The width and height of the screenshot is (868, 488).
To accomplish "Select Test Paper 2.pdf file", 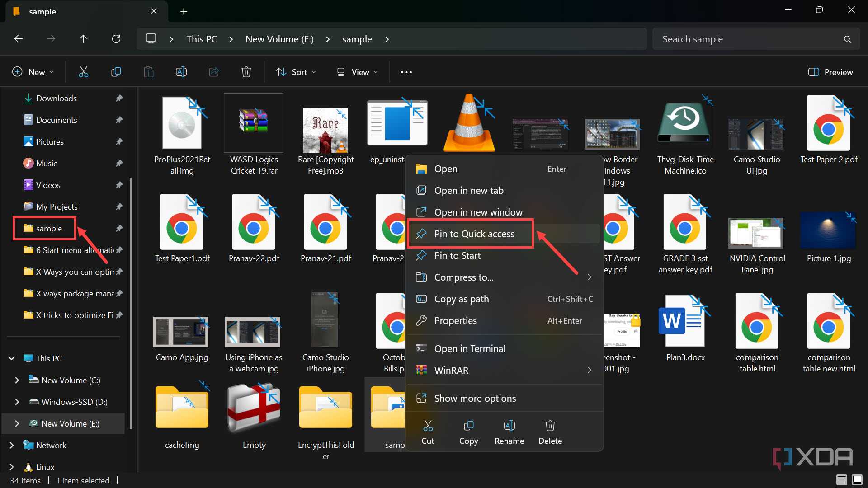I will pos(829,130).
